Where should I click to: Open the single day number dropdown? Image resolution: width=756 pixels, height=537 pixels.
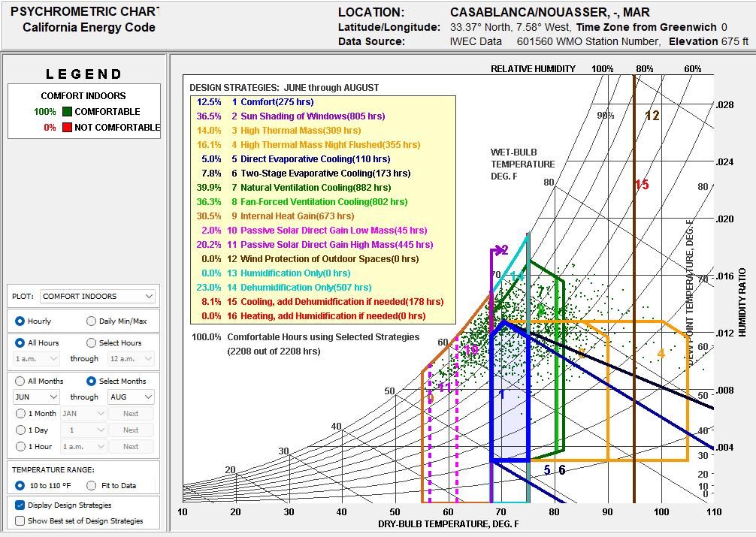[x=83, y=430]
